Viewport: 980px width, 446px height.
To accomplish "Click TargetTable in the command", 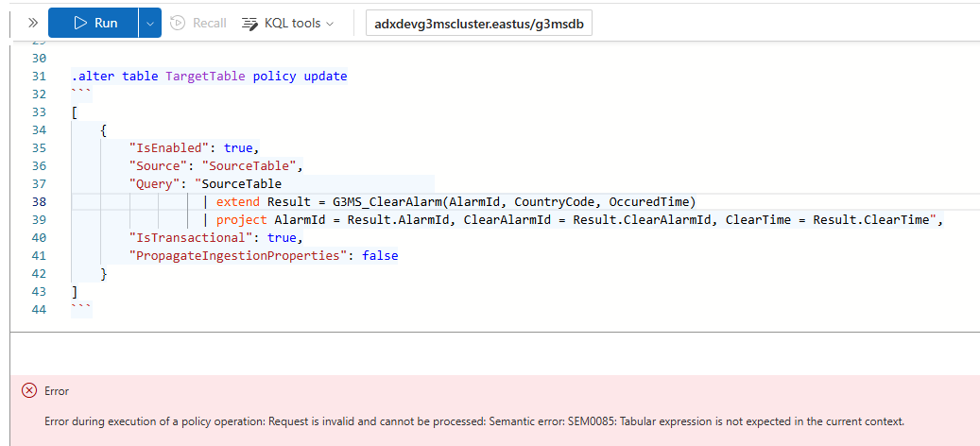I will coord(206,77).
